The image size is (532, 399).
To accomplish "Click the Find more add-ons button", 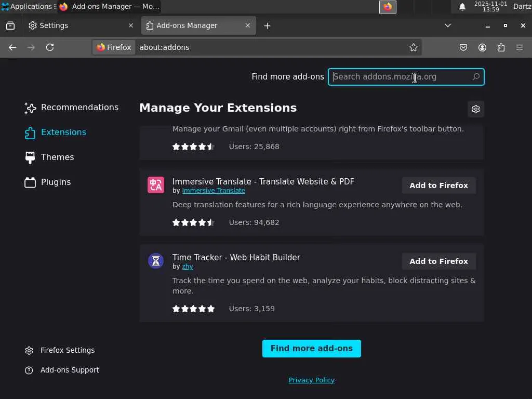I will (x=312, y=349).
